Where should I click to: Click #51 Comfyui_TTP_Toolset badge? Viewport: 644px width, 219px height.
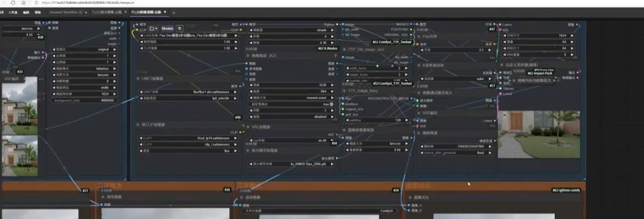coord(392,42)
